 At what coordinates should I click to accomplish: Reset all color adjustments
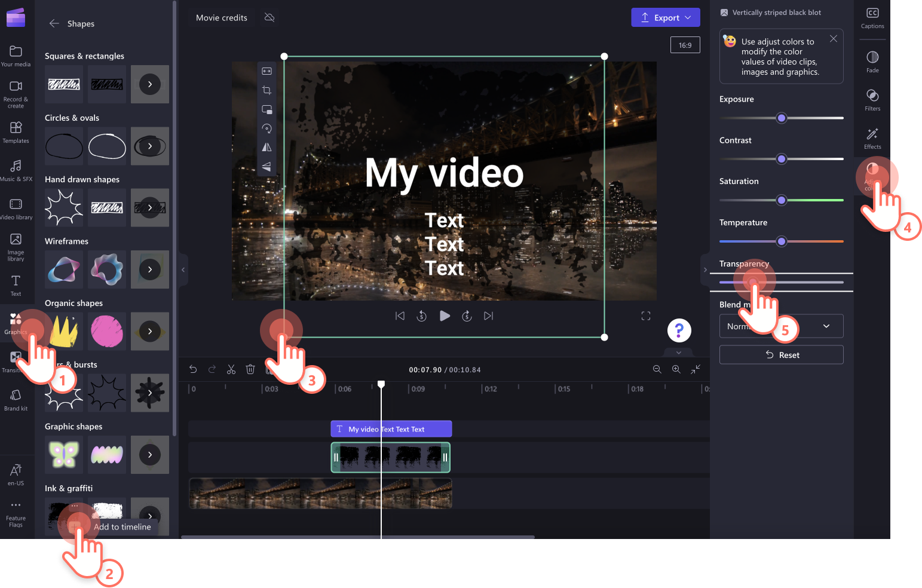[781, 354]
